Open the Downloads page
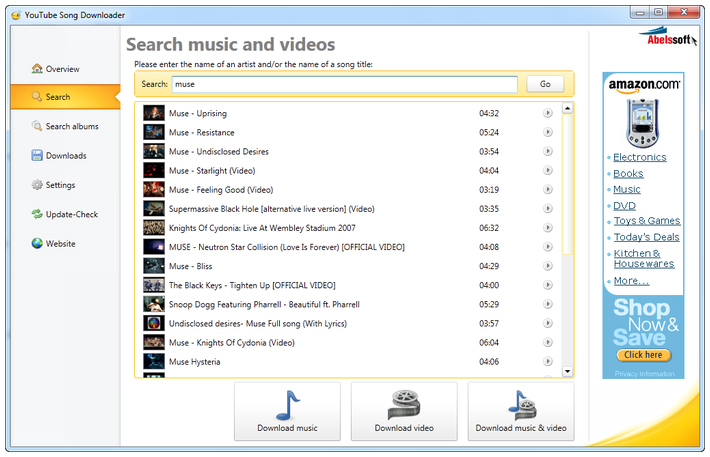 (x=65, y=156)
